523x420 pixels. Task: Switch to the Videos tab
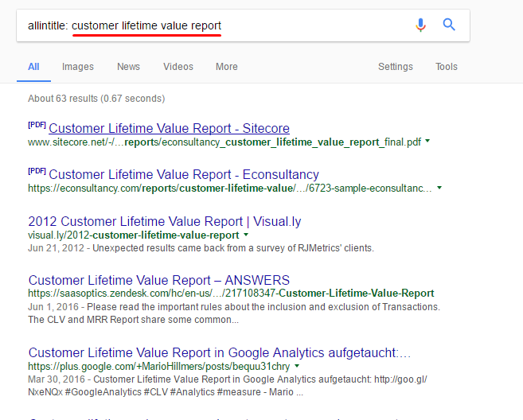pyautogui.click(x=178, y=67)
